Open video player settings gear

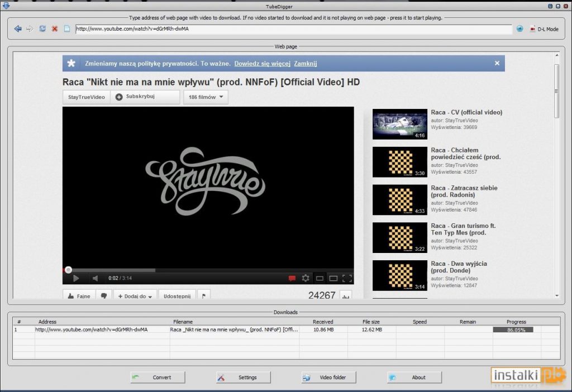(306, 278)
